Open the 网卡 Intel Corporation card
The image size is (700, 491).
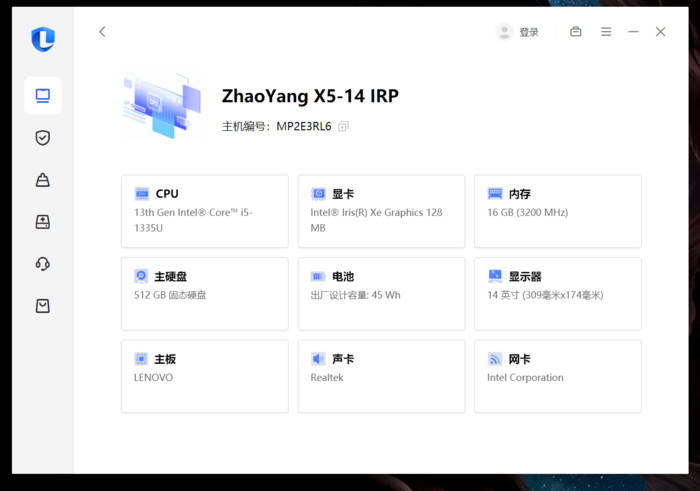(558, 376)
